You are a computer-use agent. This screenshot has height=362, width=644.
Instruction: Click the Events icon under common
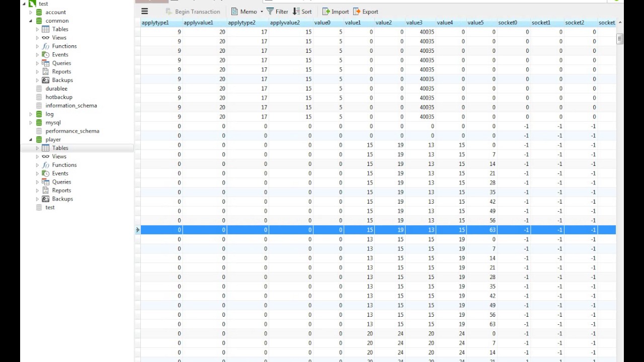(x=46, y=55)
